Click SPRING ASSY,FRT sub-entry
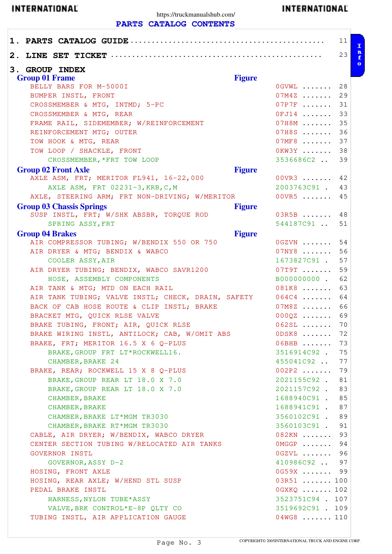 pyautogui.click(x=81, y=224)
